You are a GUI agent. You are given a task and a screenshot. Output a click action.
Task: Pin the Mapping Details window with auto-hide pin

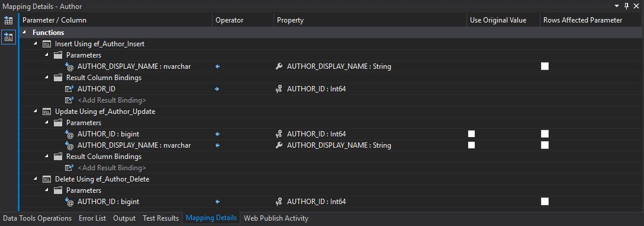click(x=626, y=6)
